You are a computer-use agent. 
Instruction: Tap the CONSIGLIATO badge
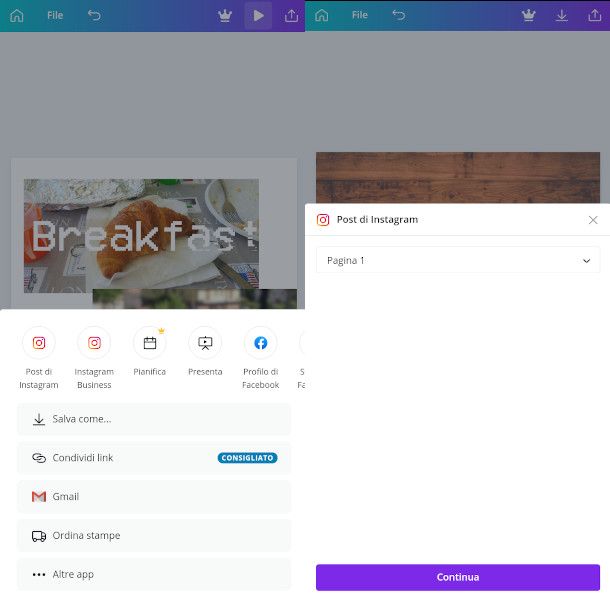pos(247,458)
